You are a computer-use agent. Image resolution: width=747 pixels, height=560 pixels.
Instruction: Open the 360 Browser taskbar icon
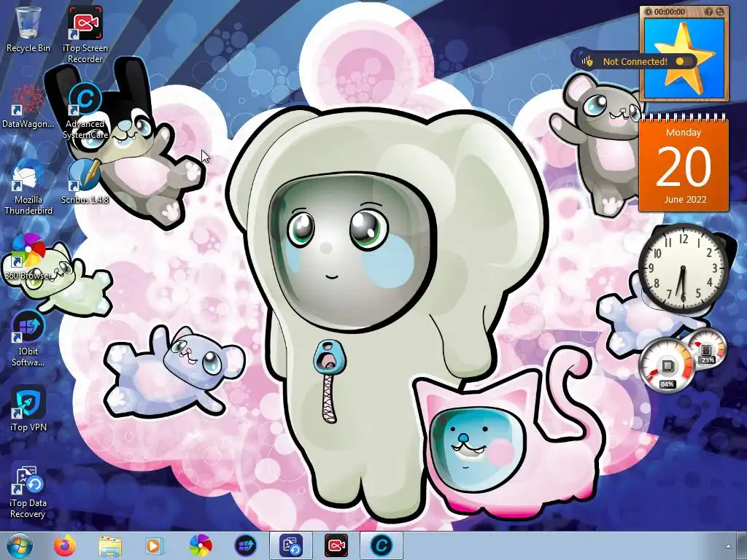(201, 545)
